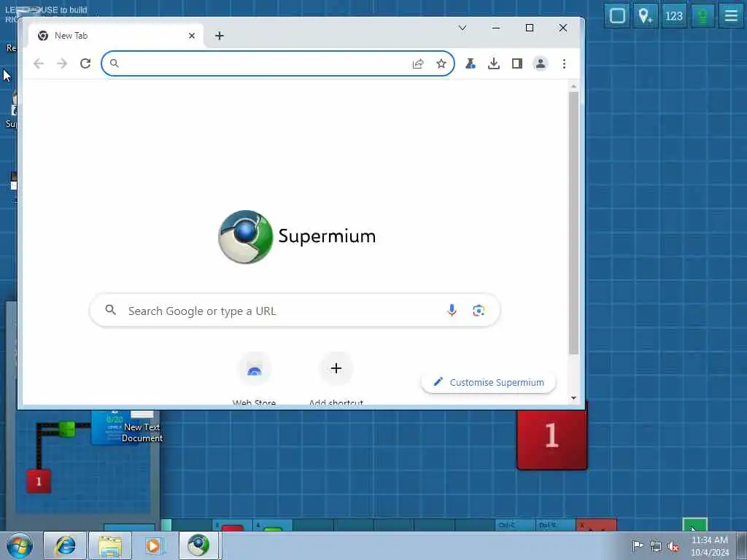Open the Web Store shortcut
Viewport: 747px width, 560px height.
tap(255, 378)
